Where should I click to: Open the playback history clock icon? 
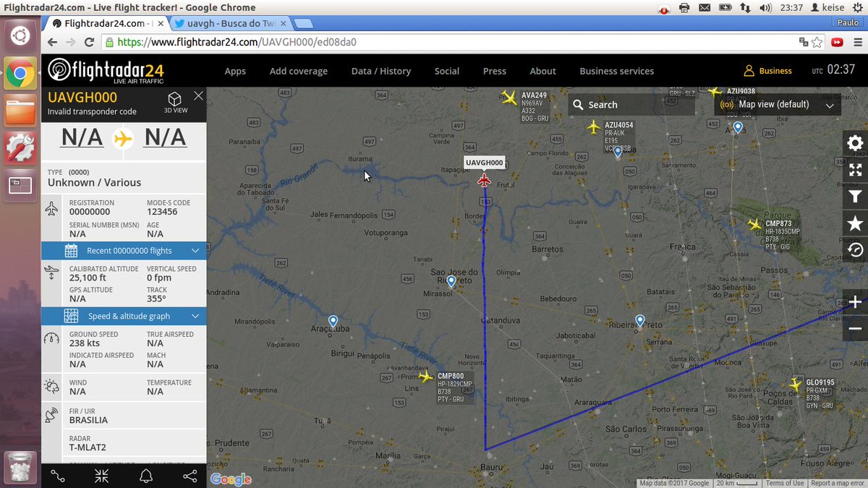855,250
